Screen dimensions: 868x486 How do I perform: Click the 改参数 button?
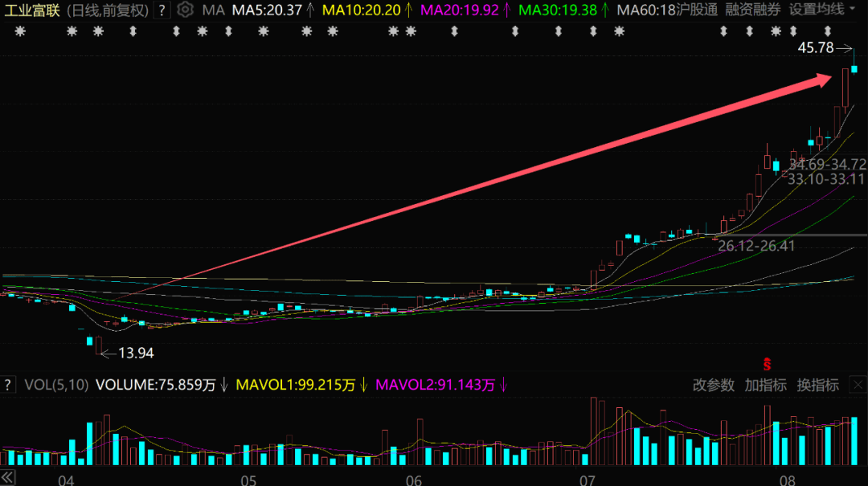pos(714,385)
